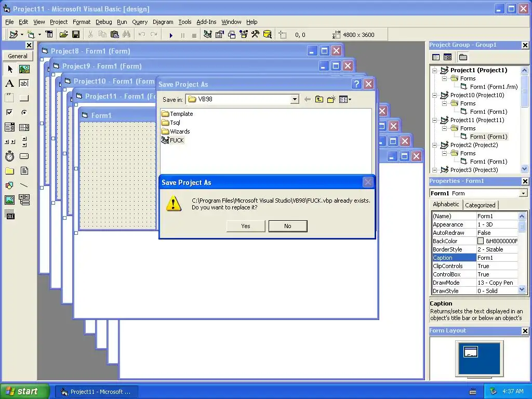
Task: Collapse the Project10 (Project10) tree node
Action: tap(434, 96)
